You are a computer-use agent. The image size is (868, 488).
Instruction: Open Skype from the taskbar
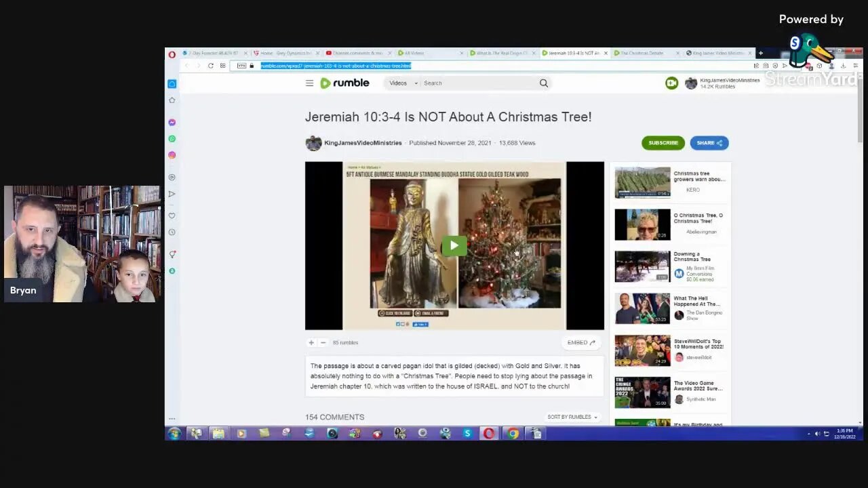467,434
